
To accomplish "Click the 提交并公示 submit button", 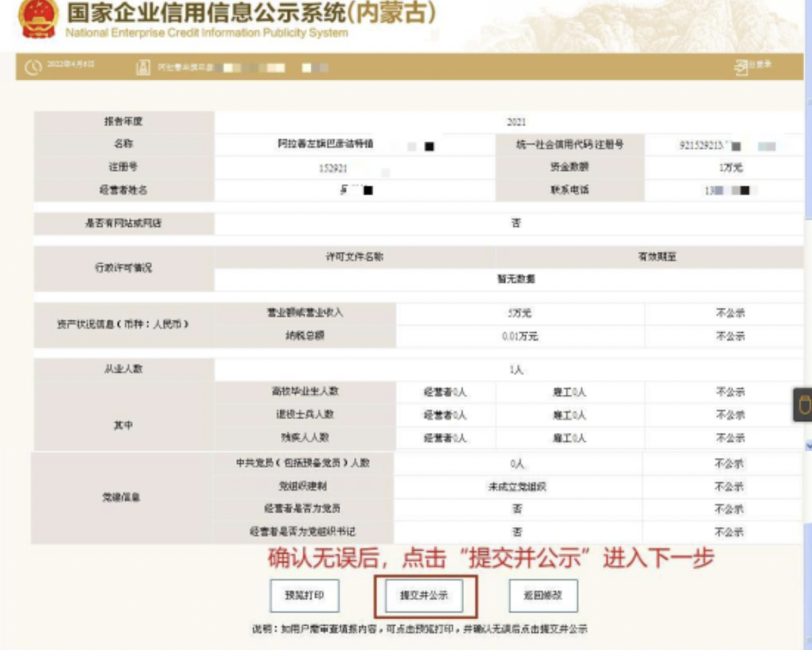I will click(x=424, y=595).
